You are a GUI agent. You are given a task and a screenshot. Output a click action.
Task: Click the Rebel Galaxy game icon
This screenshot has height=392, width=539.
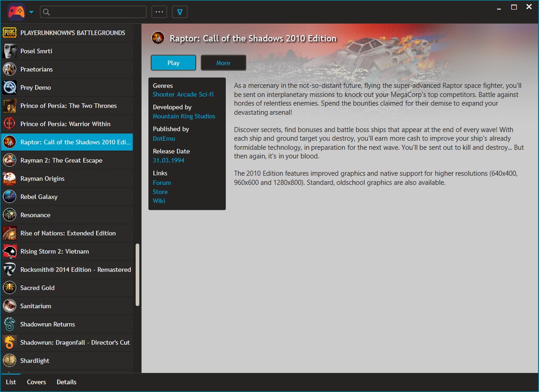point(9,197)
